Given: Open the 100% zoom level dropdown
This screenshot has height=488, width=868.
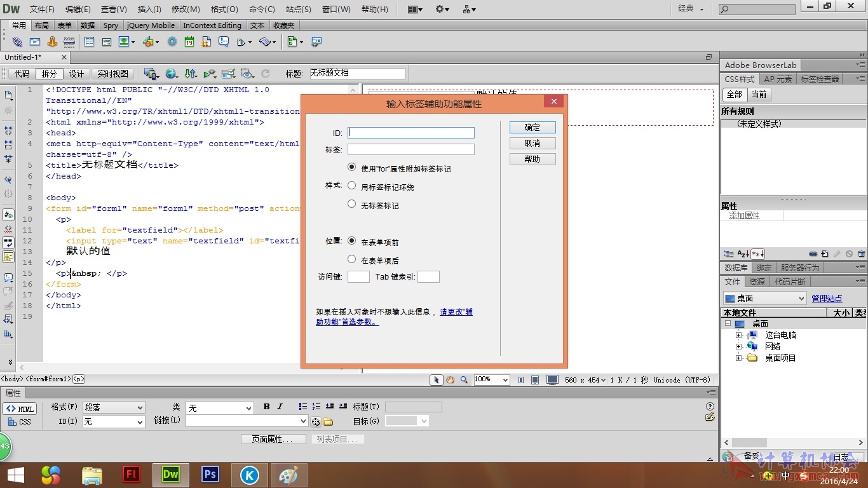Looking at the screenshot, I should click(492, 379).
